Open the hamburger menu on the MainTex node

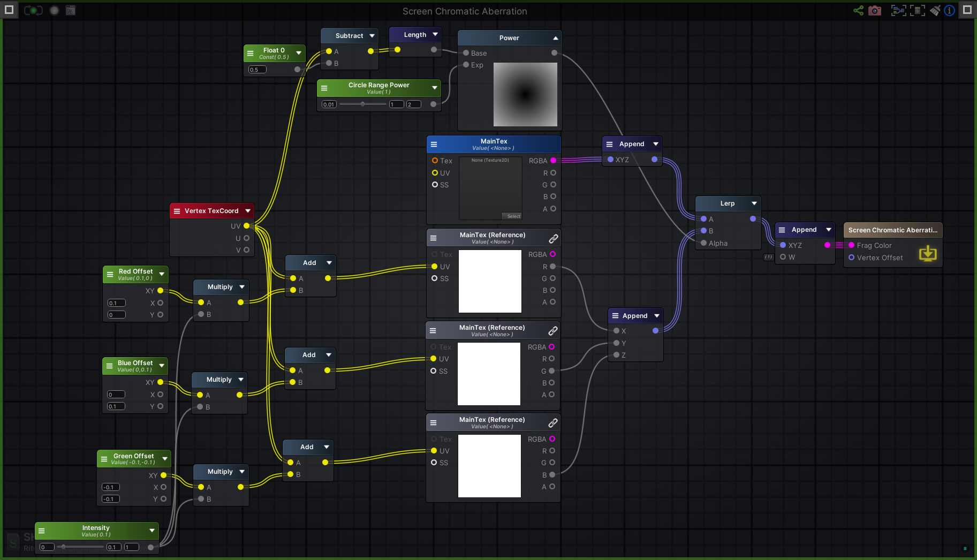coord(434,144)
